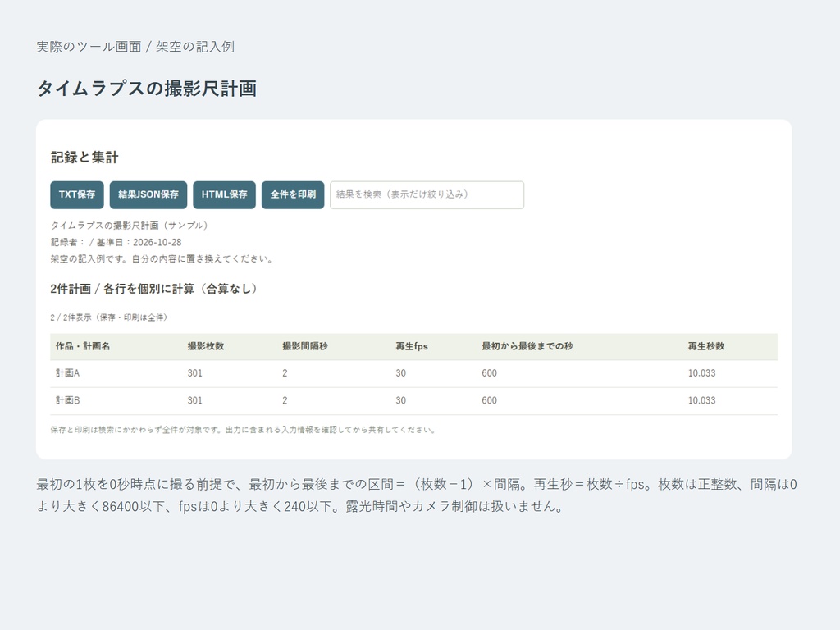Select the 最初の1枚を0秒時点に撮る前提で explanation paragraph
Screen dimensions: 840x630
(x=417, y=495)
